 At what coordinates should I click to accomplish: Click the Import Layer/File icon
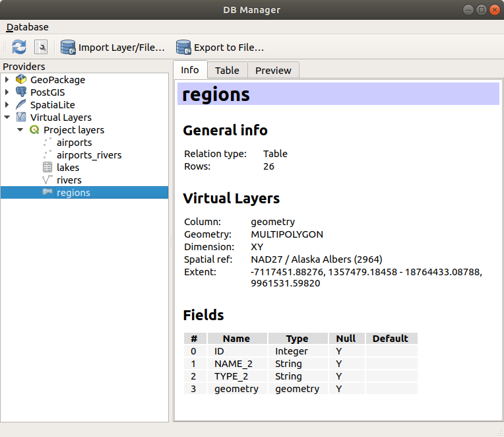tap(68, 47)
